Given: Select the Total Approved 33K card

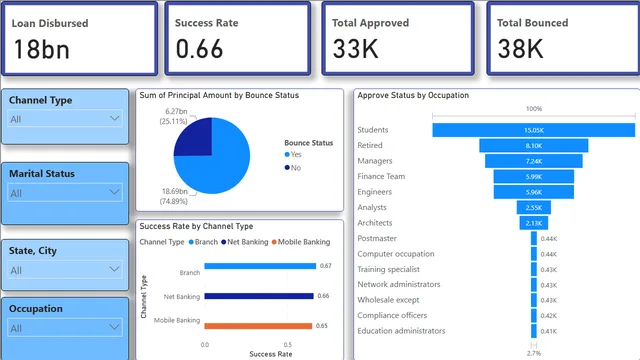Looking at the screenshot, I should pyautogui.click(x=398, y=39).
